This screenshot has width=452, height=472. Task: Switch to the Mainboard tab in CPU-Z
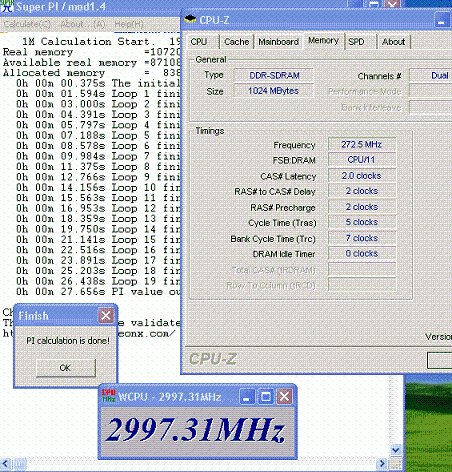click(279, 42)
